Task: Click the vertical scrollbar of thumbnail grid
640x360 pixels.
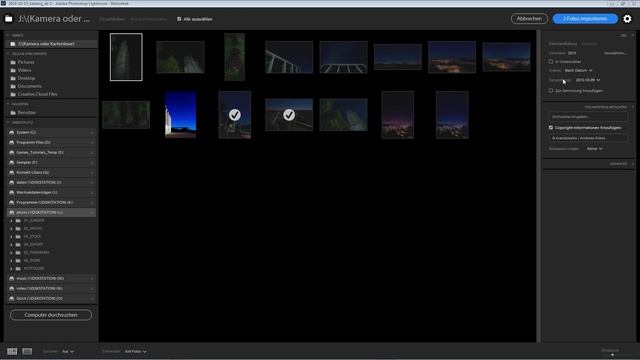Action: [539, 186]
